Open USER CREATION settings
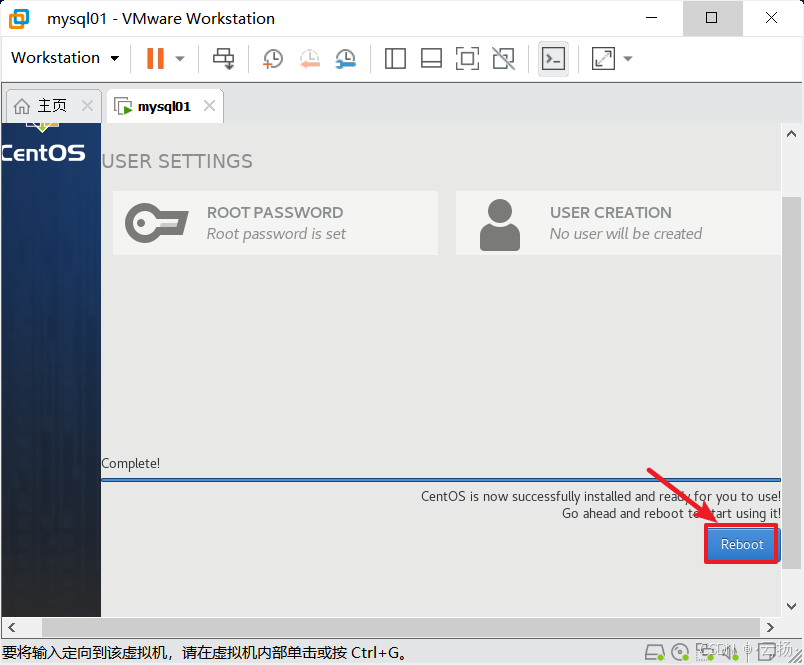 [618, 223]
